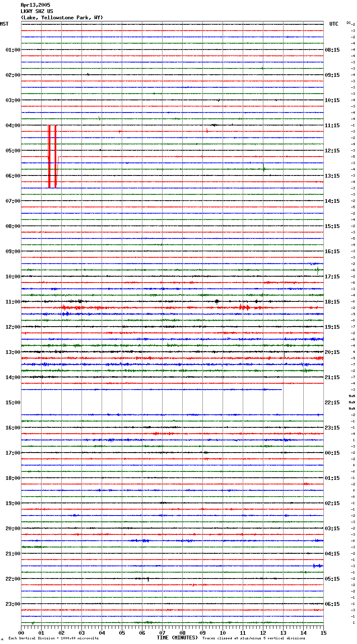Select the 04:00 MST time label
357x644 pixels.
point(13,126)
